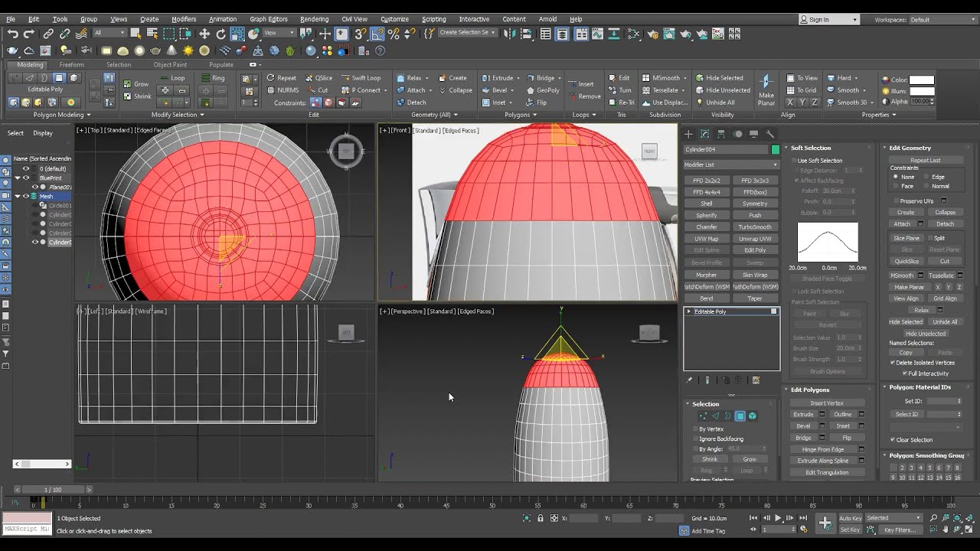Click the help question mark icon

pos(381,51)
